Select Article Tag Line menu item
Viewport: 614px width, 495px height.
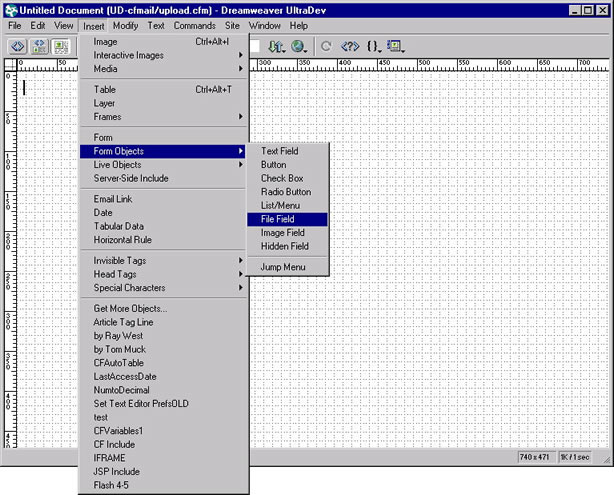[163, 322]
